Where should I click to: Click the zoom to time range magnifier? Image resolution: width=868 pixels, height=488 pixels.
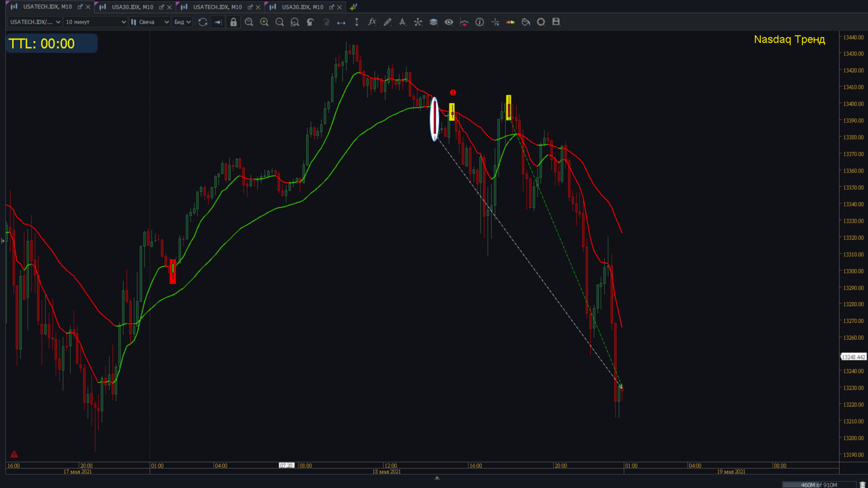click(x=249, y=22)
